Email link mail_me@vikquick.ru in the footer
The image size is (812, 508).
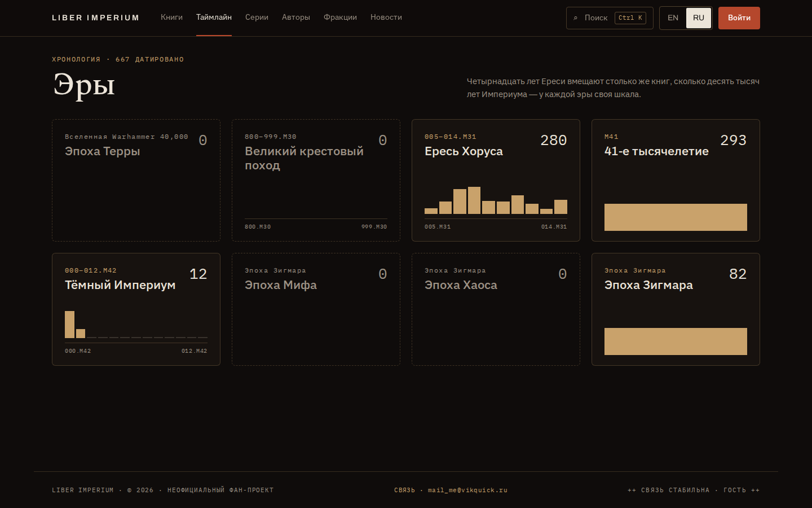click(467, 490)
